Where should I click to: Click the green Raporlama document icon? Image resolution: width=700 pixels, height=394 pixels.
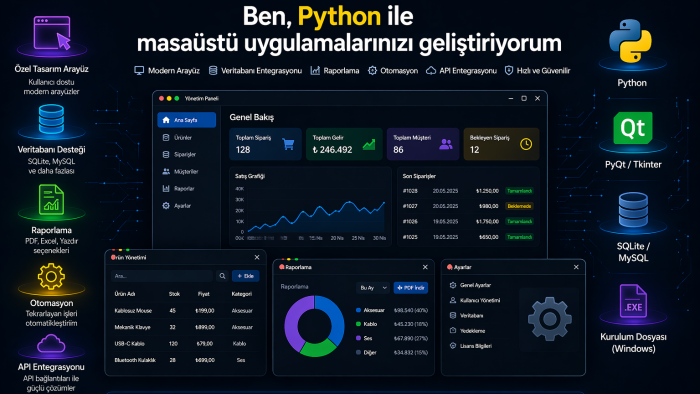coord(51,200)
